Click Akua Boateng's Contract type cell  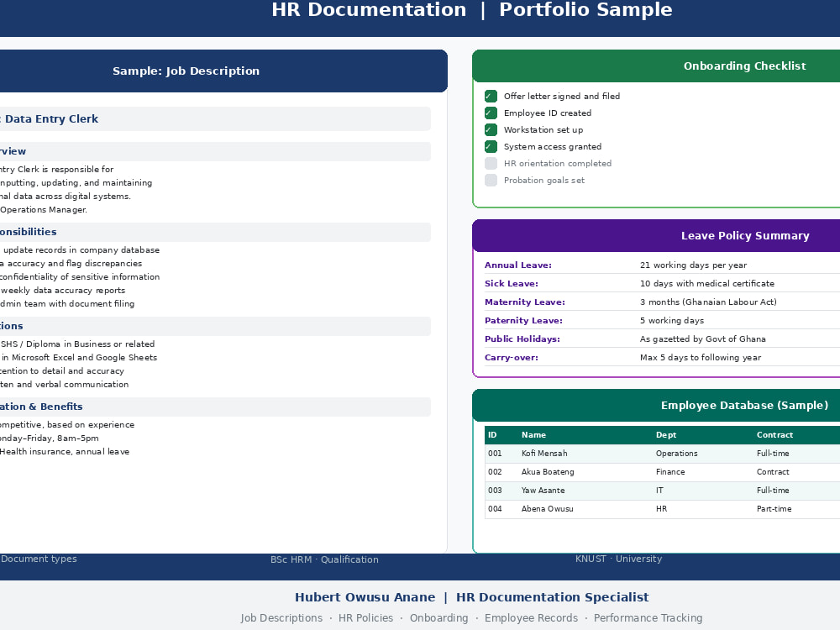click(773, 472)
